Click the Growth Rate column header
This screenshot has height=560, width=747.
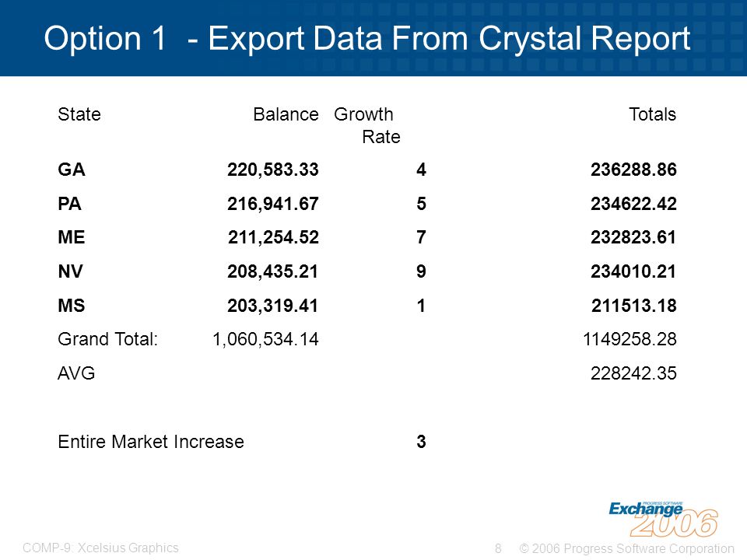coord(366,126)
